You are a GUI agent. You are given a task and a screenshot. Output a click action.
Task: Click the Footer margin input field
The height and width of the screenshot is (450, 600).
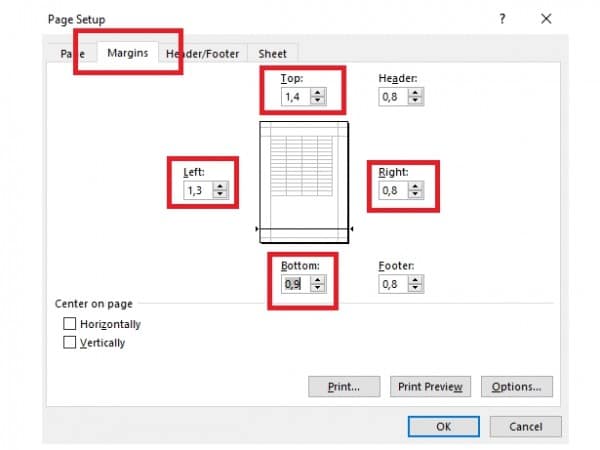394,284
